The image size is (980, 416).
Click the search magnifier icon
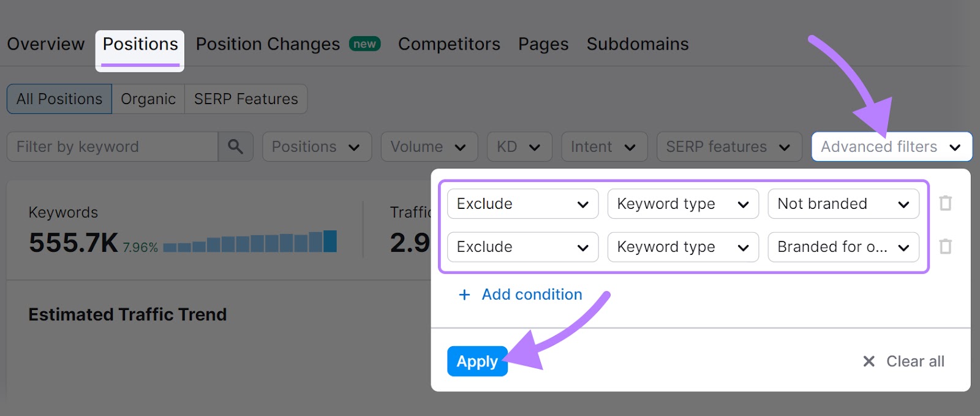pyautogui.click(x=236, y=146)
